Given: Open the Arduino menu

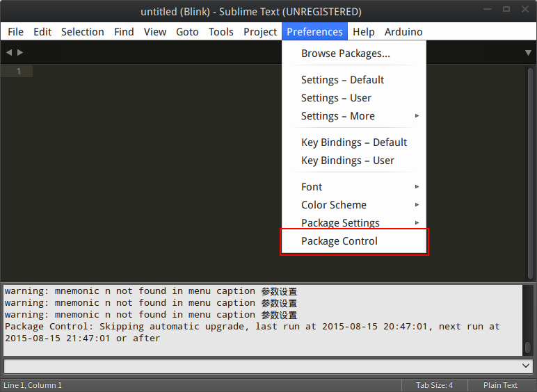Looking at the screenshot, I should (403, 32).
